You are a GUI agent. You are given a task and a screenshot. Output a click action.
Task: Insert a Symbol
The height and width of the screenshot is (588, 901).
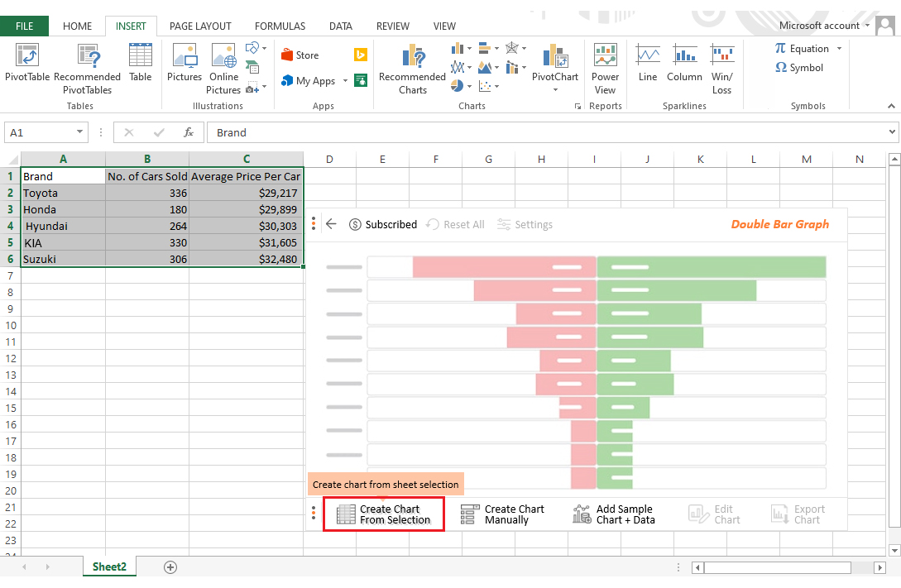pos(799,68)
